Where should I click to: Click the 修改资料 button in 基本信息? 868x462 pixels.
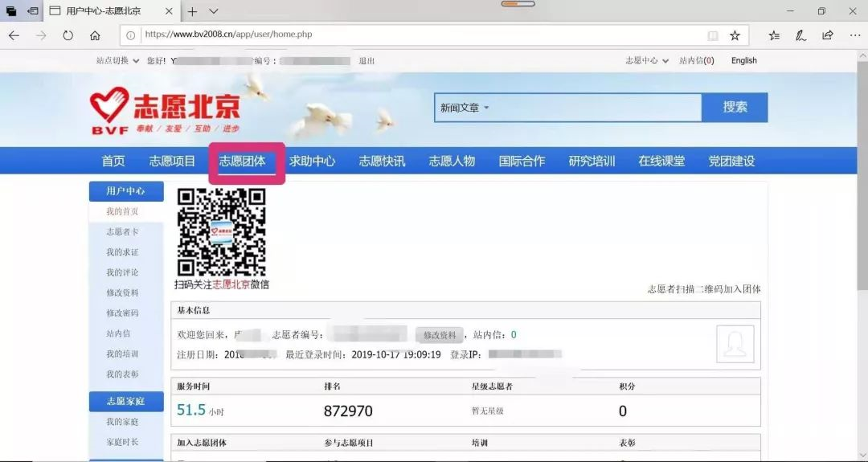click(440, 335)
